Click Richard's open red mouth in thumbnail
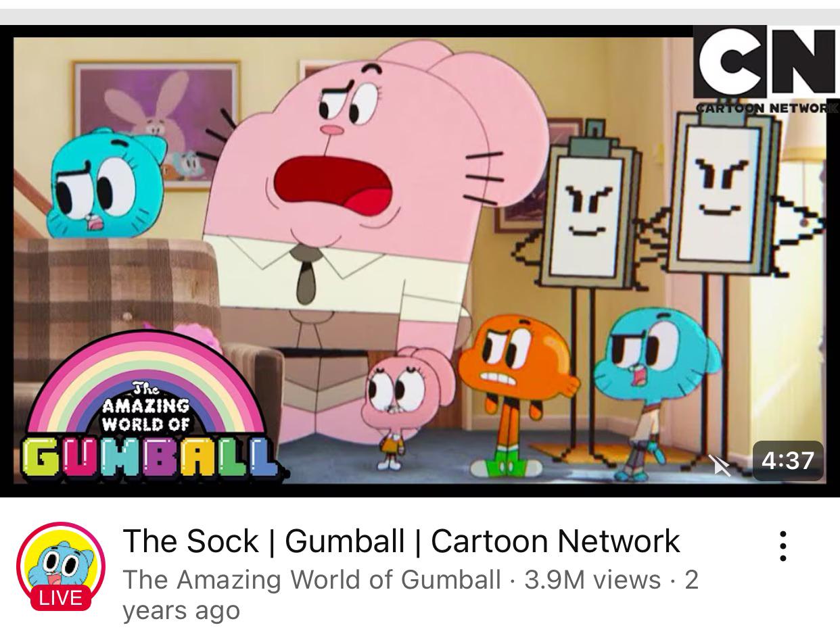Viewport: 840px width, 638px height. tap(333, 185)
